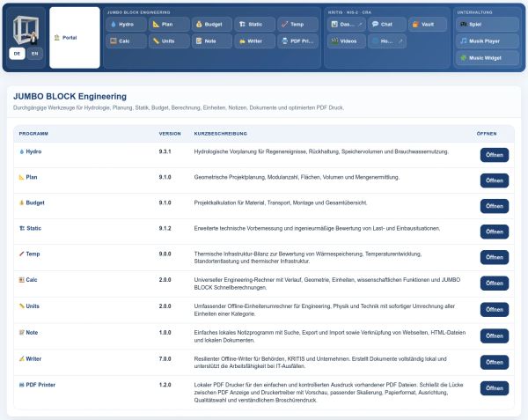Open Plan from the top navigation bar
528x420 pixels.
tap(169, 25)
